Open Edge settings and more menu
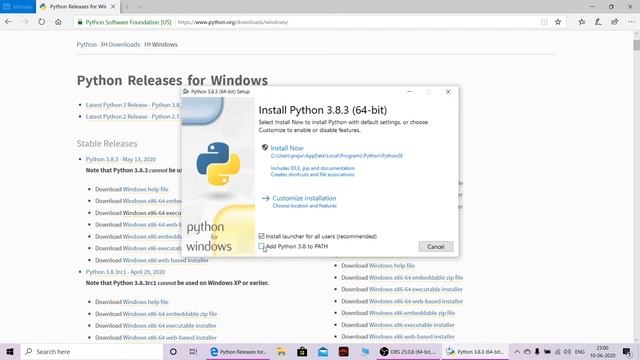 point(631,22)
